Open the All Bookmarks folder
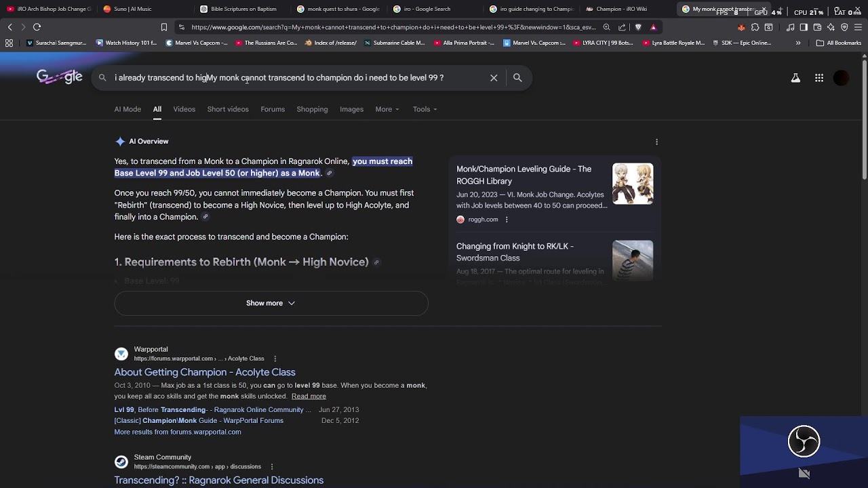This screenshot has width=868, height=488. point(839,43)
